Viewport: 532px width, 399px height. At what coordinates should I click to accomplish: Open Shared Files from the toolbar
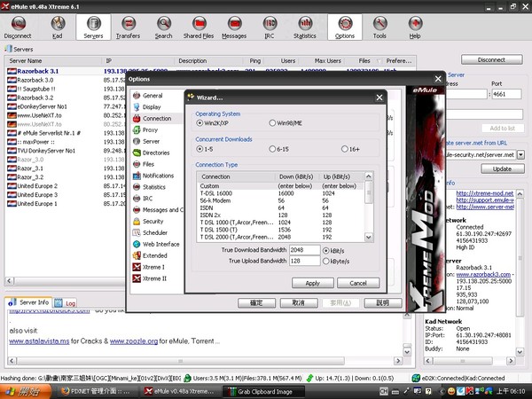coord(199,27)
